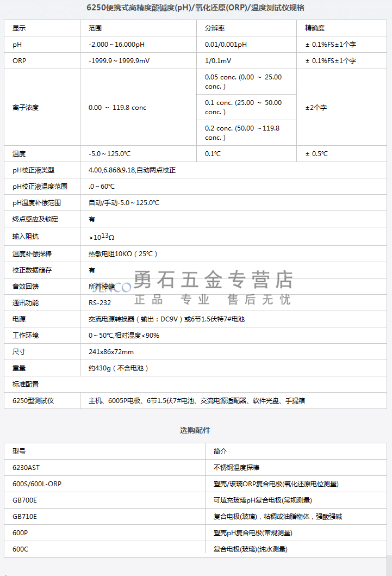Viewport: 392px width, 576px height.
Task: Click the '通讯功能' label
Action: pyautogui.click(x=26, y=303)
